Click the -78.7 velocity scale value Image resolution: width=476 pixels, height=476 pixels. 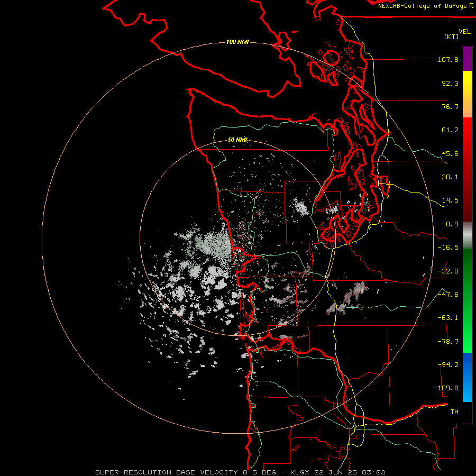(x=448, y=342)
